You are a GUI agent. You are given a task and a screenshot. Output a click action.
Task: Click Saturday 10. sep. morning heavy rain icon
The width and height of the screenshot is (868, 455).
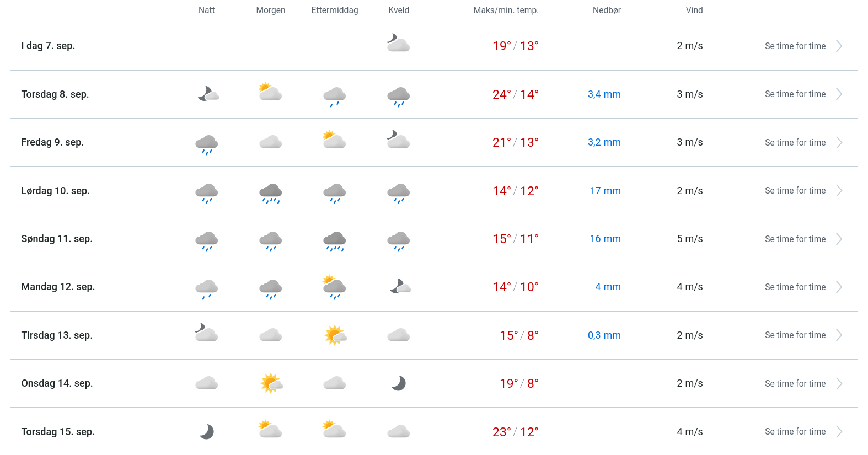click(271, 192)
